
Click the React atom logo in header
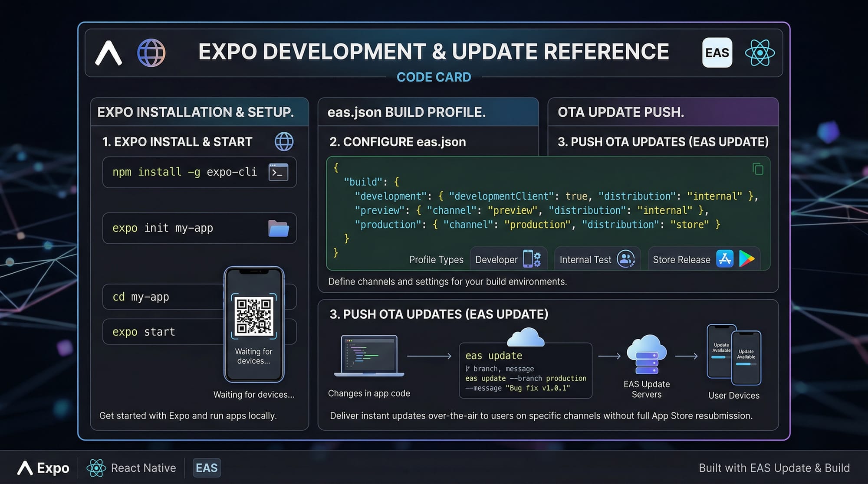(x=759, y=53)
